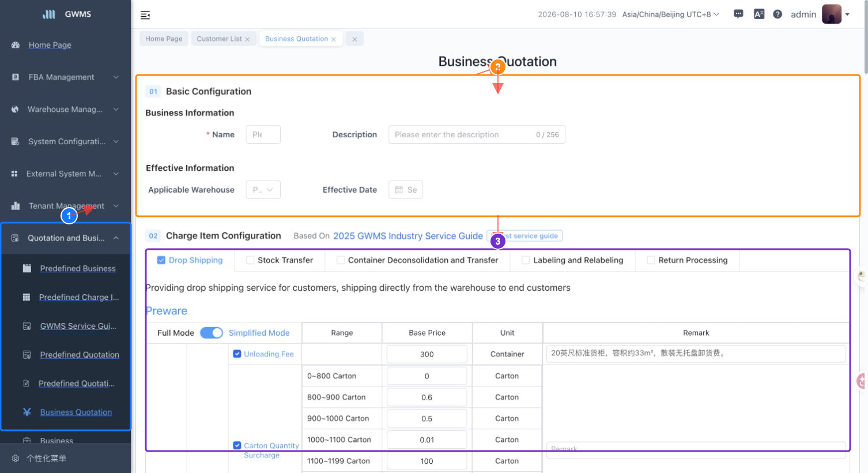Click the External System sidebar icon

pos(14,174)
